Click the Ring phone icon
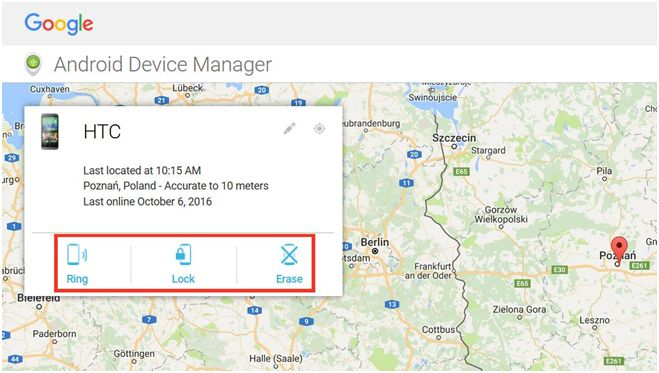The height and width of the screenshot is (373, 659). tap(77, 255)
